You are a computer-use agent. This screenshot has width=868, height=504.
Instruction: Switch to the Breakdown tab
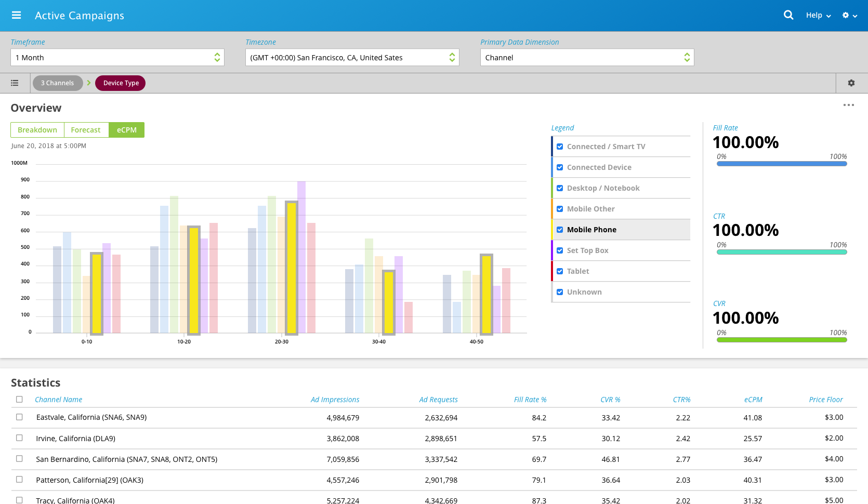pos(37,130)
